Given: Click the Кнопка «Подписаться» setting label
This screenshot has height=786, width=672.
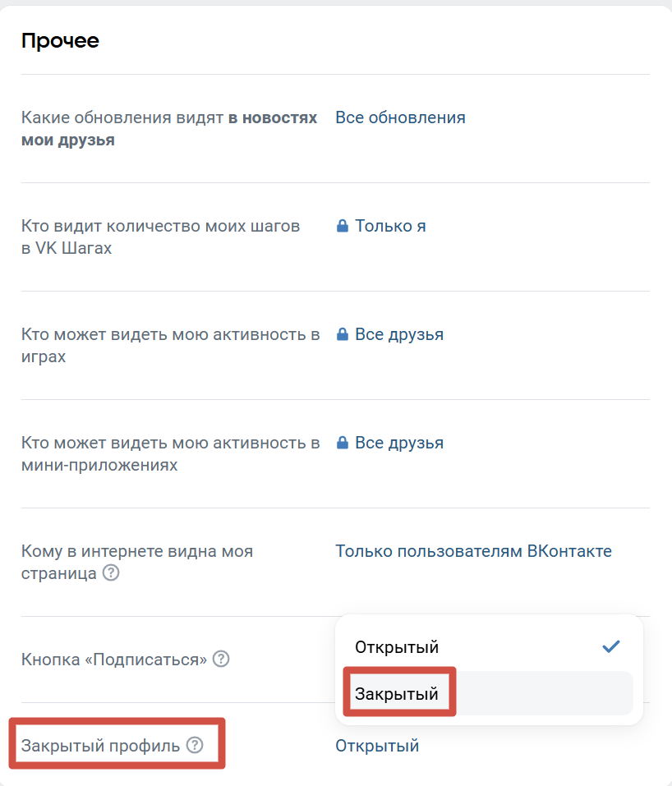Looking at the screenshot, I should (x=114, y=659).
